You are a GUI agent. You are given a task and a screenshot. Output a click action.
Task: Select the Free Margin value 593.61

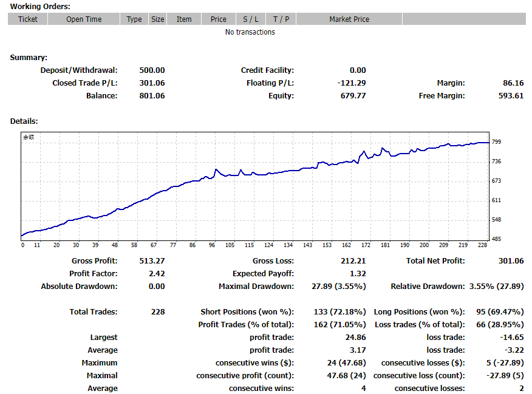pos(511,96)
